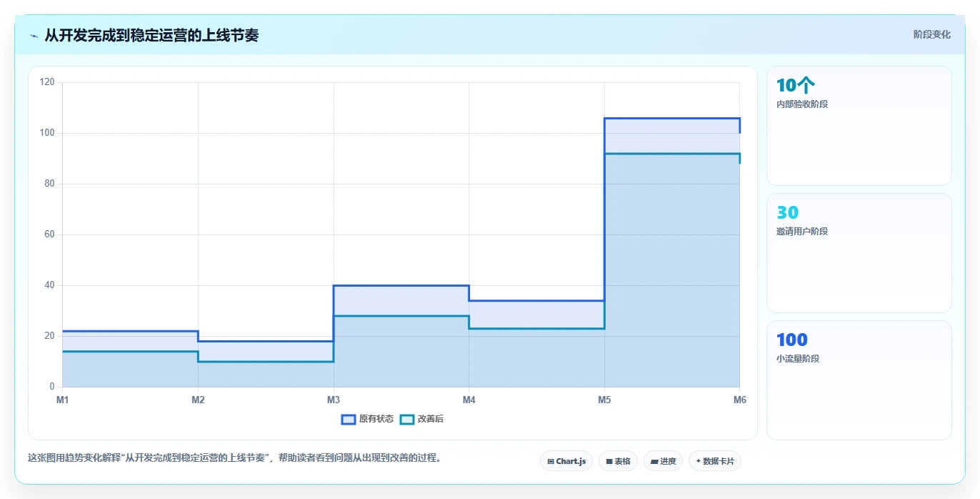Screen dimensions: 980x499
Task: Toggle the 改善后 legend series
Action: tap(421, 419)
